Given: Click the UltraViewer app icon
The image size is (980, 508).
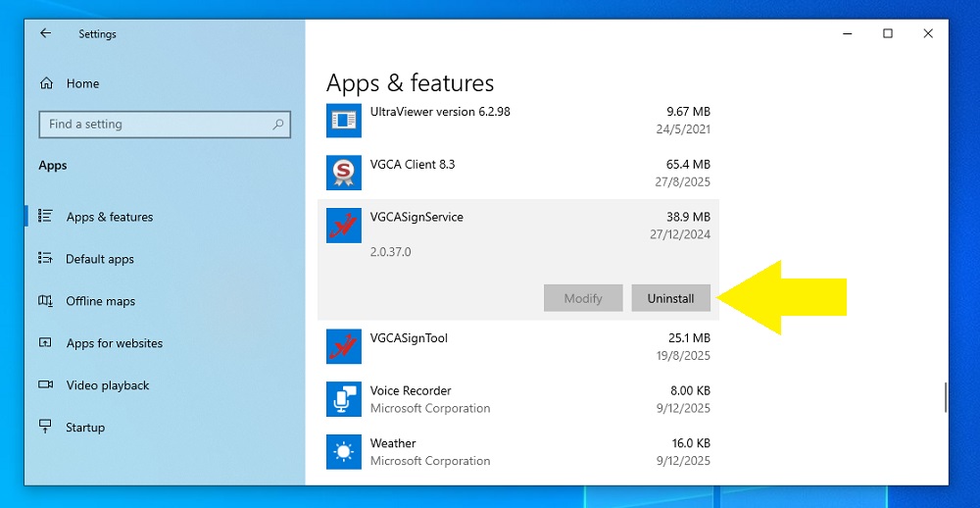Looking at the screenshot, I should (x=343, y=121).
